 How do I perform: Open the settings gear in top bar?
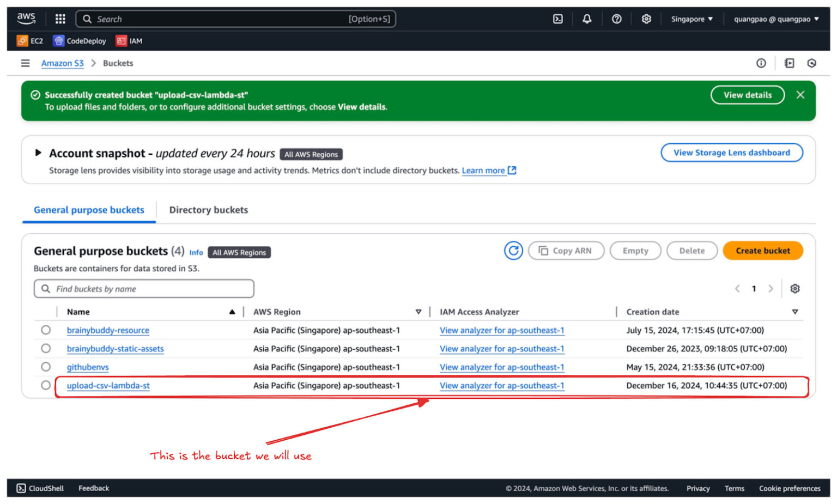(x=646, y=19)
